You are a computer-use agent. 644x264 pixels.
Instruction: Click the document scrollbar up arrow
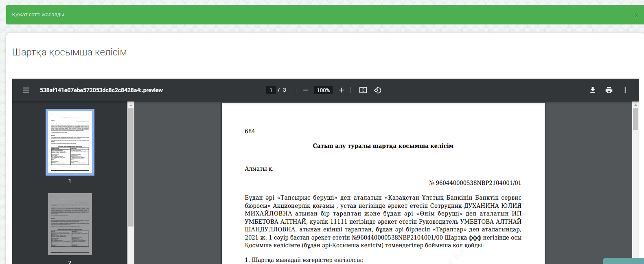click(x=635, y=105)
